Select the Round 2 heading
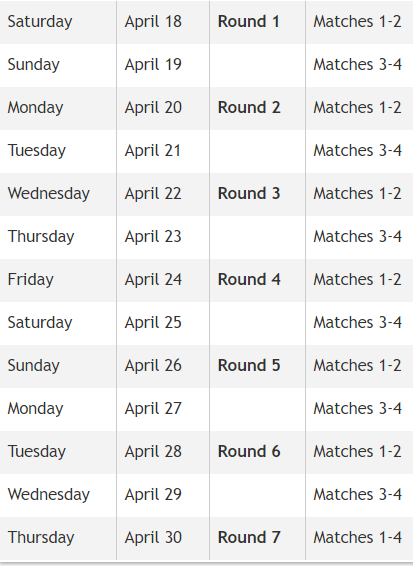Viewport: 413px width, 566px height. [249, 107]
